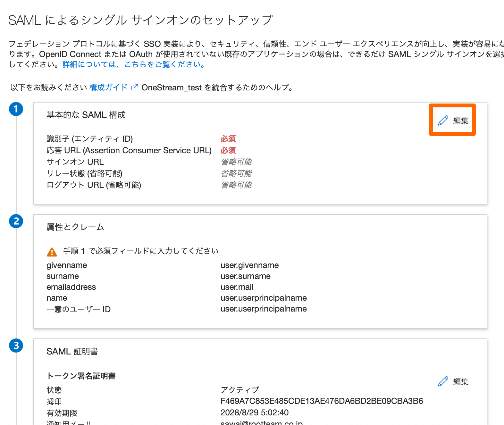
Task: Click the emailaddress claim name
Action: 71,287
